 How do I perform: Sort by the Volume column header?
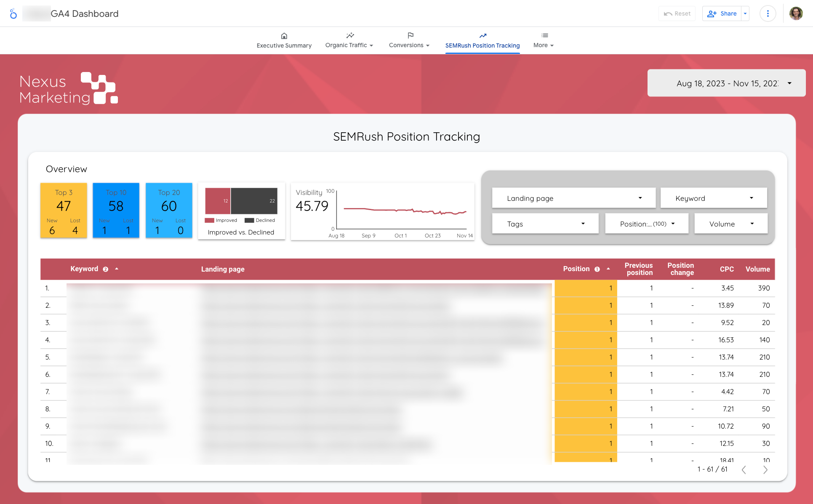(x=757, y=269)
